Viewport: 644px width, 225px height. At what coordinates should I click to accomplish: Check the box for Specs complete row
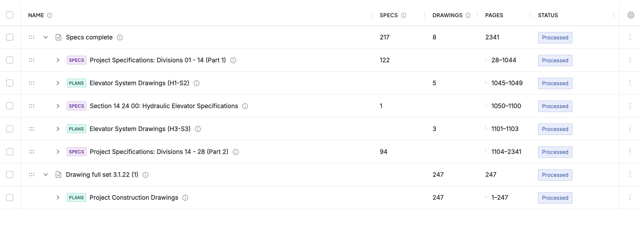(10, 37)
